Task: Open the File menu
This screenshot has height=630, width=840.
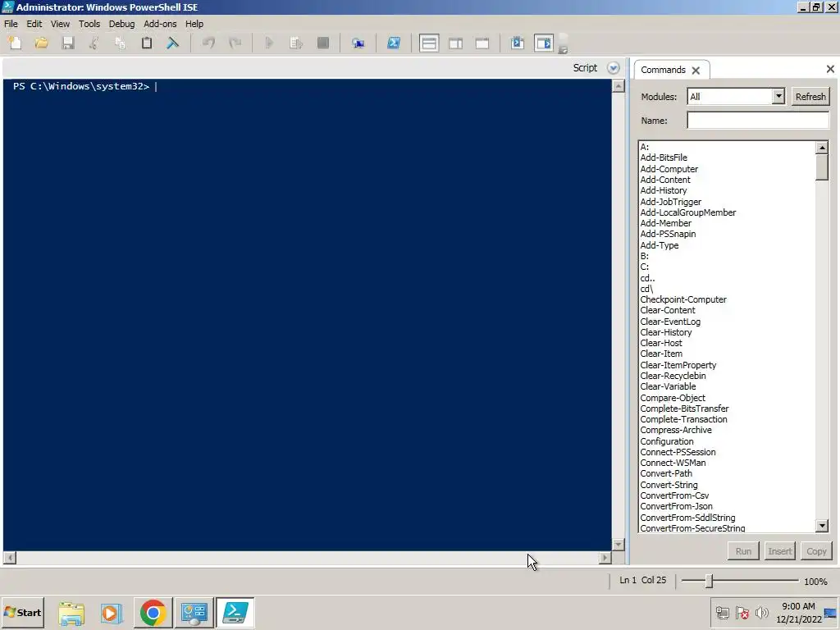Action: (x=11, y=24)
